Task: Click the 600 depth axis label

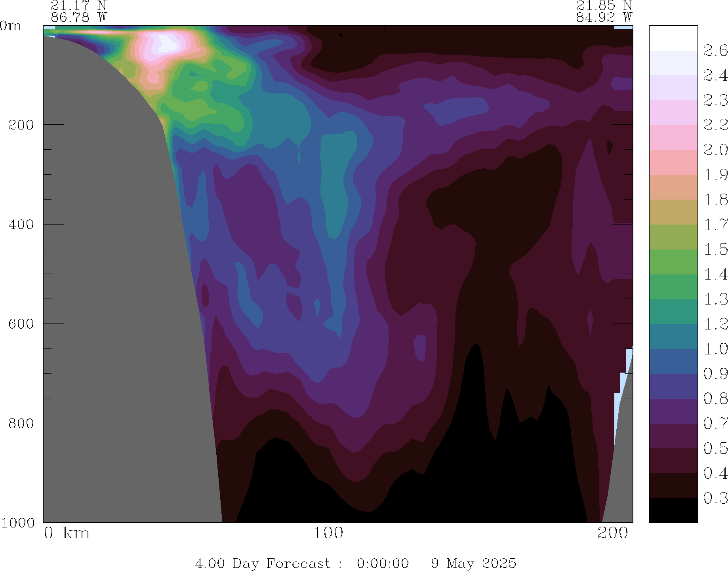Action: (21, 324)
